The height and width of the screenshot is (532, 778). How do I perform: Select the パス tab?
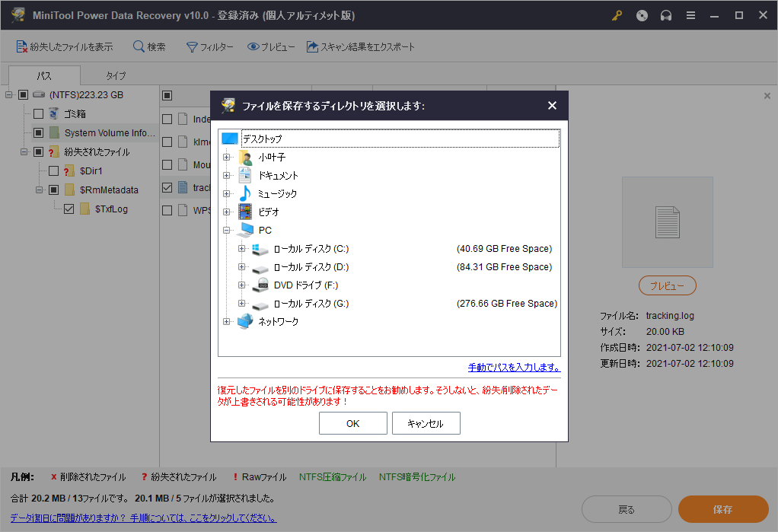[x=44, y=76]
